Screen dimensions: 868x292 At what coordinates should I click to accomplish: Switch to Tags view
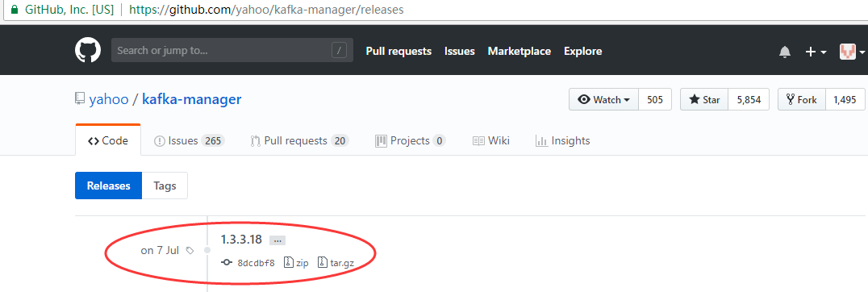(165, 186)
